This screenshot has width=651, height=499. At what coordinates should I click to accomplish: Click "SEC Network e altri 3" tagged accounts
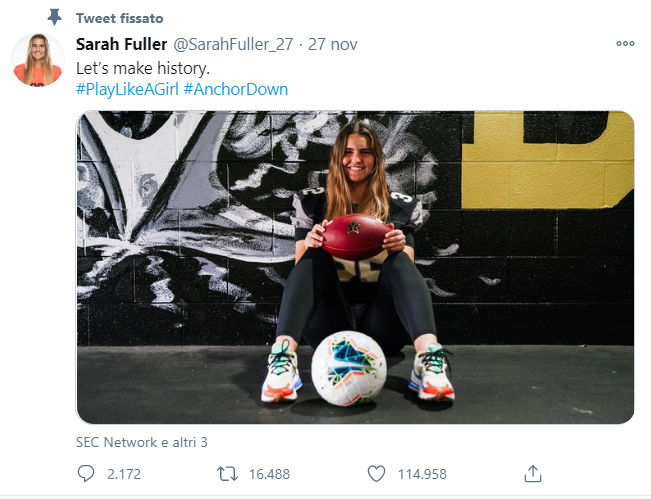tap(141, 441)
